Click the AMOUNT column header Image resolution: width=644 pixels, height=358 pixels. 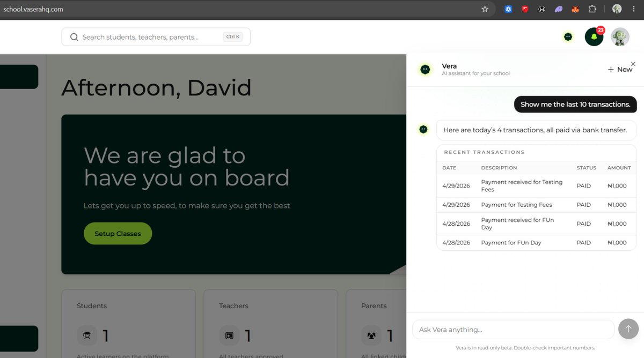coord(619,168)
